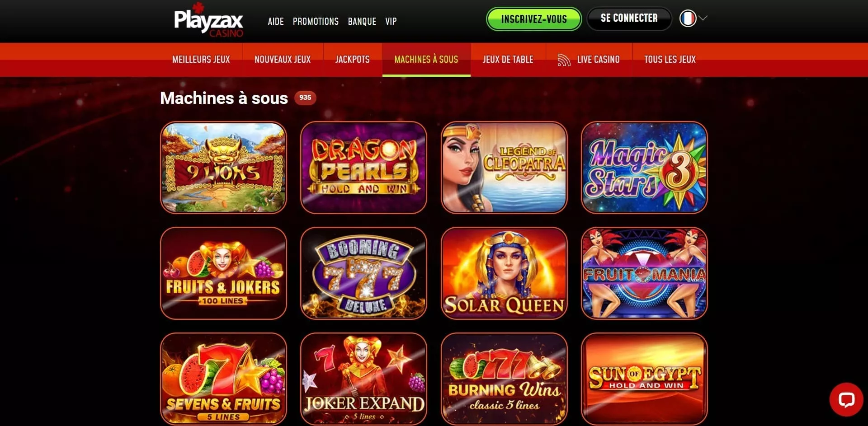Click the 935 games count badge
Viewport: 868px width, 426px height.
[305, 98]
